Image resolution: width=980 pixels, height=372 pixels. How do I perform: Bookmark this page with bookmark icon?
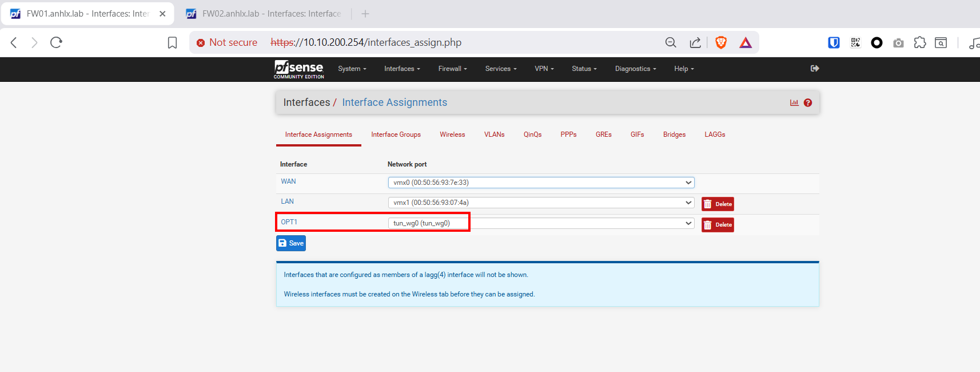point(172,43)
